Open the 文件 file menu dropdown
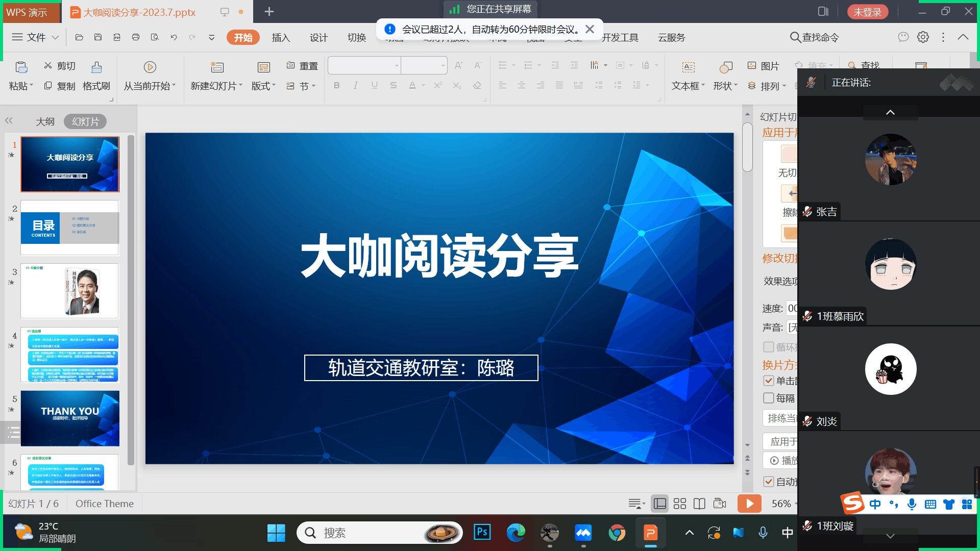980x551 pixels. (36, 37)
